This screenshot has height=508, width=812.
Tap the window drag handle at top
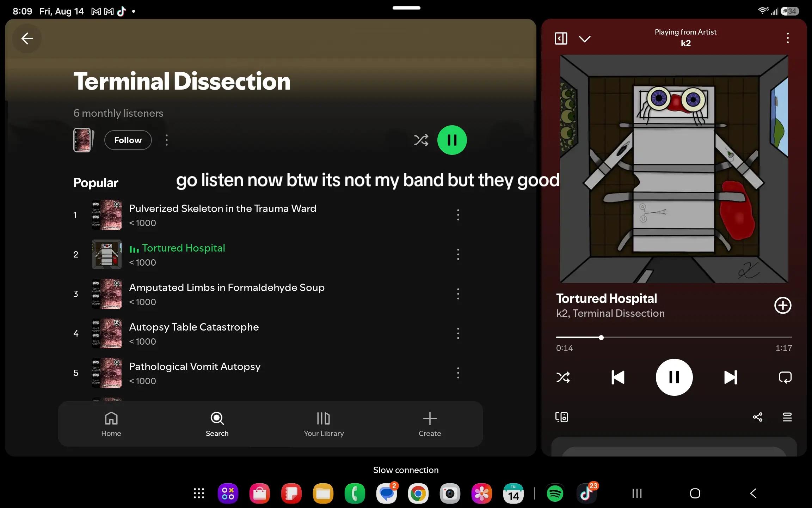(406, 8)
